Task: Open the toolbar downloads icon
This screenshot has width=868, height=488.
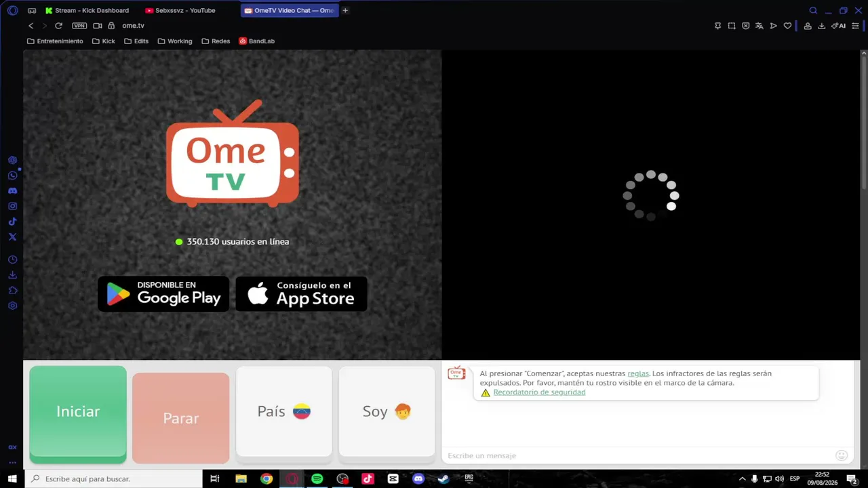Action: coord(822,26)
